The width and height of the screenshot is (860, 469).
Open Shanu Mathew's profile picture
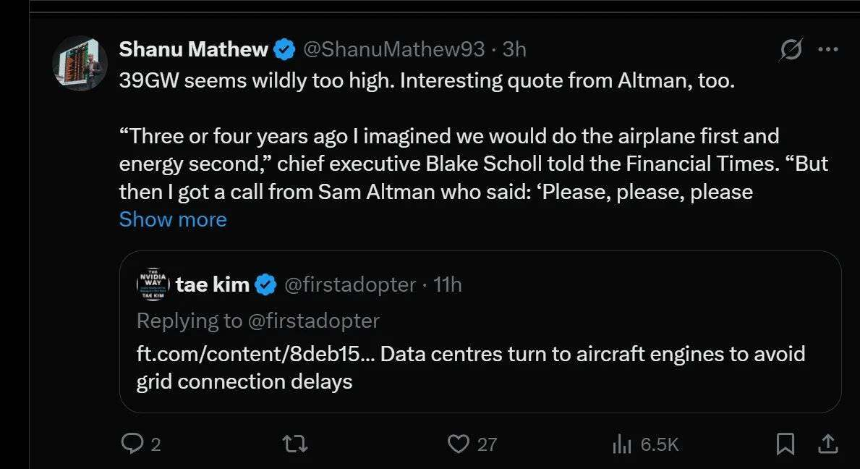click(x=80, y=64)
